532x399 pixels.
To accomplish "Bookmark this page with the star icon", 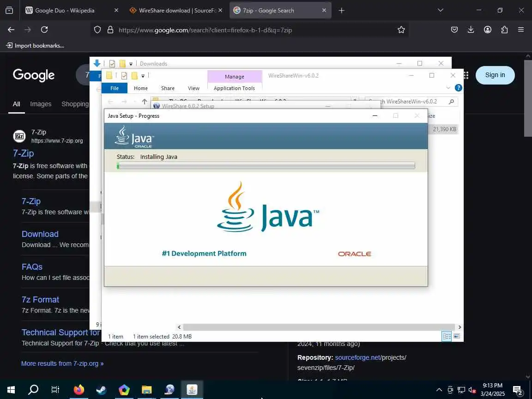I will click(401, 30).
